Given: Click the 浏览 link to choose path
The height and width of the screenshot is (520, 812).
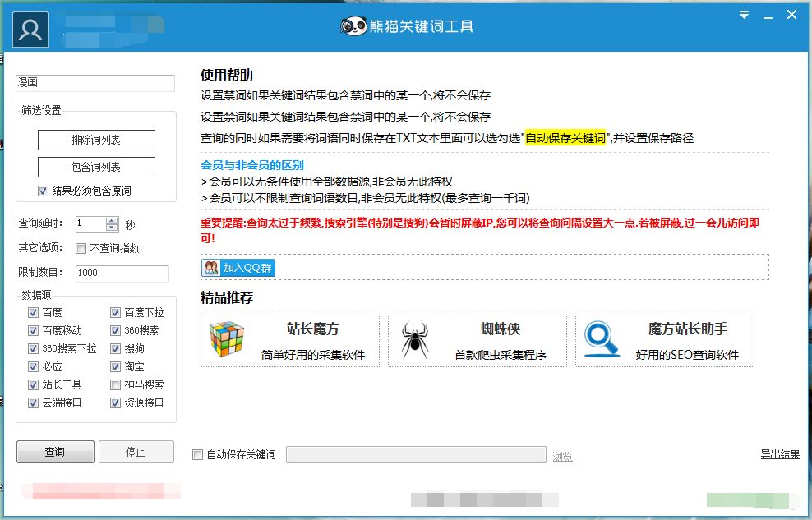Looking at the screenshot, I should pyautogui.click(x=562, y=457).
